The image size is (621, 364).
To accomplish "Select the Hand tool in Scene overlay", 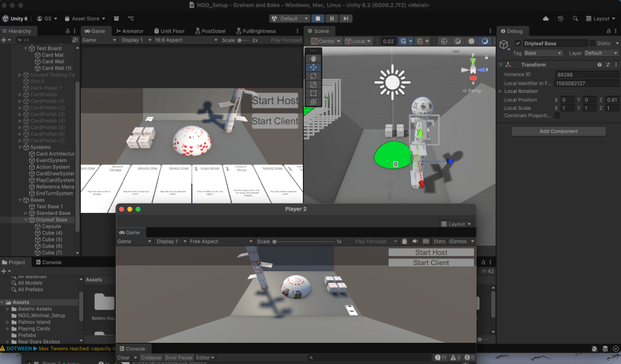I will pos(313,58).
